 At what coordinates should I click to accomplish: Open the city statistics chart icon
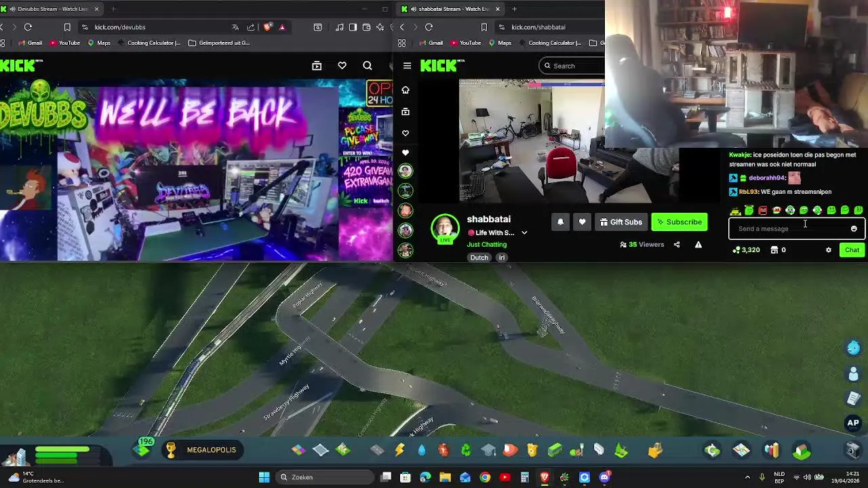[772, 450]
